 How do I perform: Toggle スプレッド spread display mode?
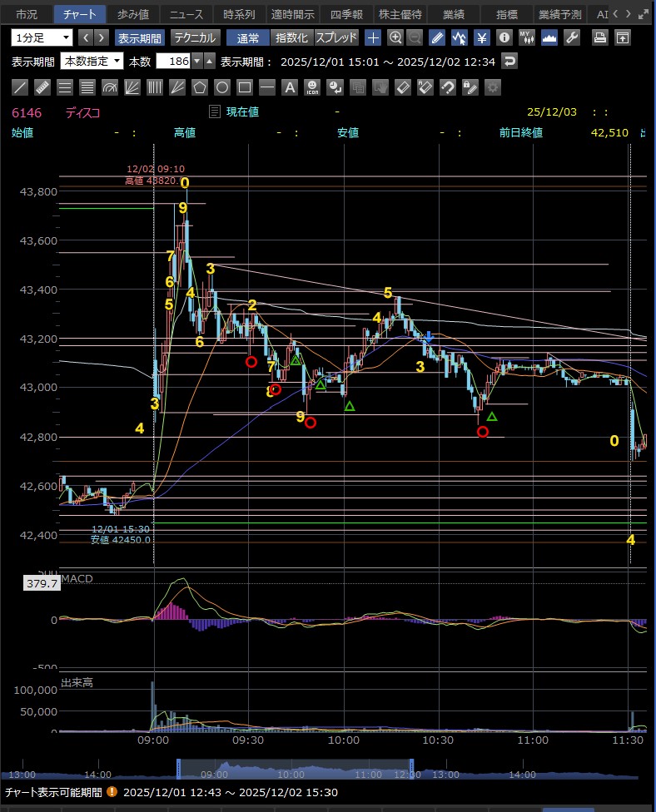[x=336, y=37]
